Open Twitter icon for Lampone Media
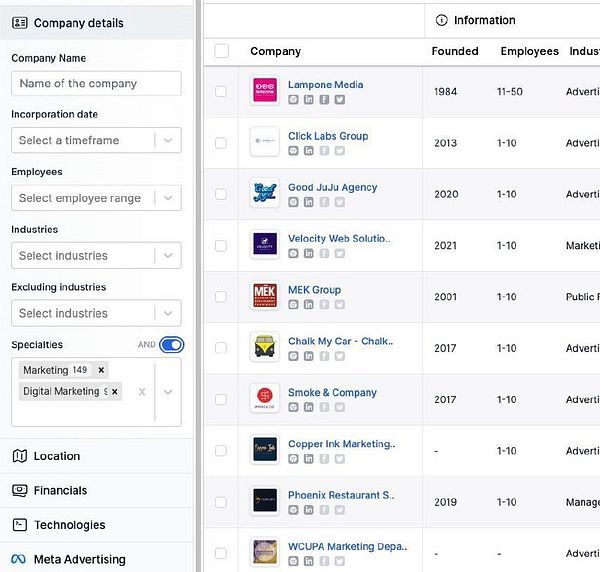600x572 pixels. (340, 99)
